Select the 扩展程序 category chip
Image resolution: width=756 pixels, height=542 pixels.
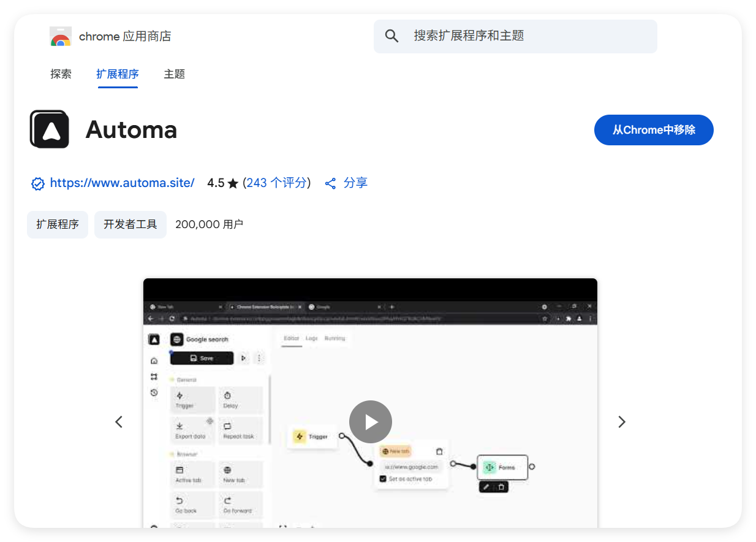(x=58, y=224)
